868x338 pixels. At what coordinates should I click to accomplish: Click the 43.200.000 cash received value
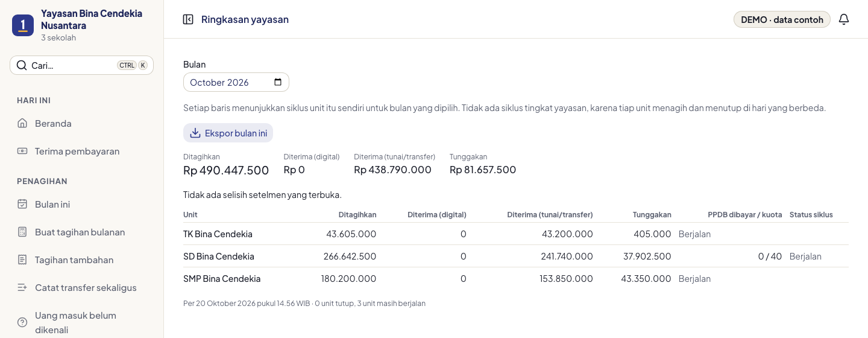[x=567, y=234]
